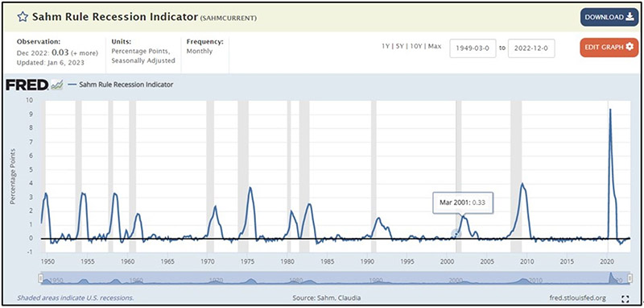Image resolution: width=644 pixels, height=308 pixels.
Task: Click the favorite star icon beside title
Action: pyautogui.click(x=23, y=17)
